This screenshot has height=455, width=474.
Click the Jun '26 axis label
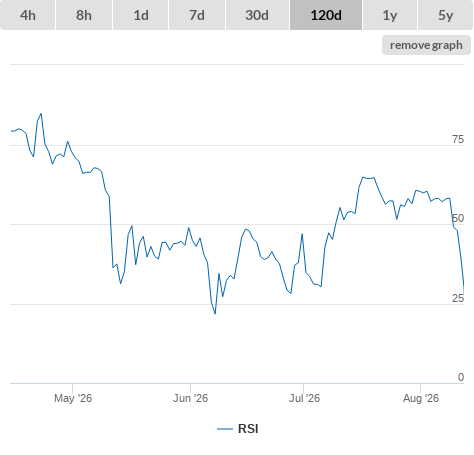click(190, 398)
